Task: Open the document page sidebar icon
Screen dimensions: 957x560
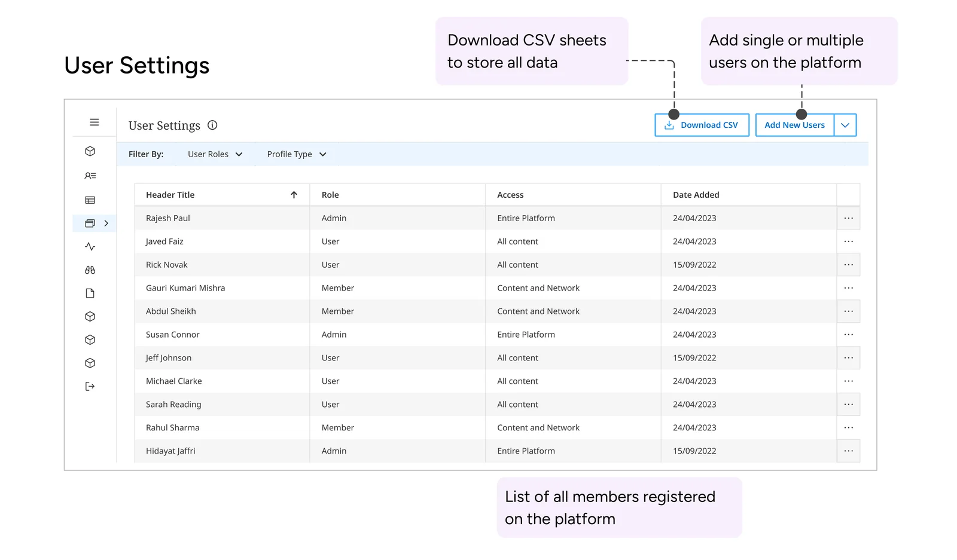Action: (90, 293)
